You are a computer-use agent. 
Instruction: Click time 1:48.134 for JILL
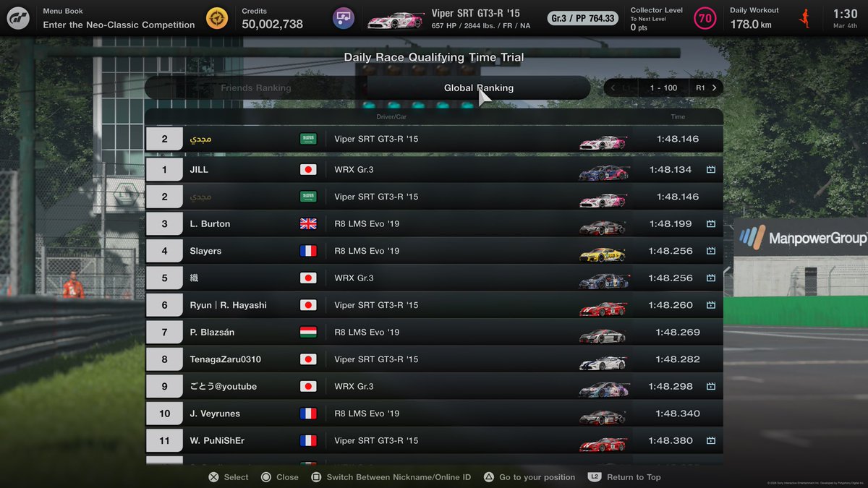pyautogui.click(x=671, y=170)
